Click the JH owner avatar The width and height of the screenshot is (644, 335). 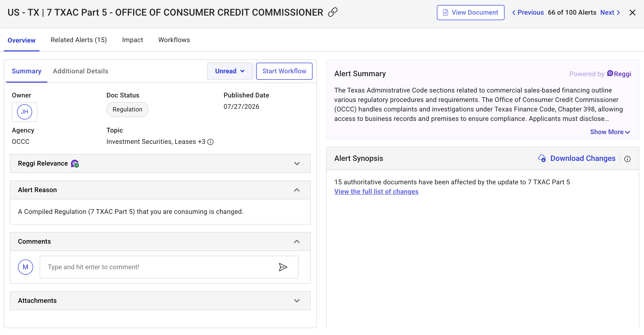point(25,112)
